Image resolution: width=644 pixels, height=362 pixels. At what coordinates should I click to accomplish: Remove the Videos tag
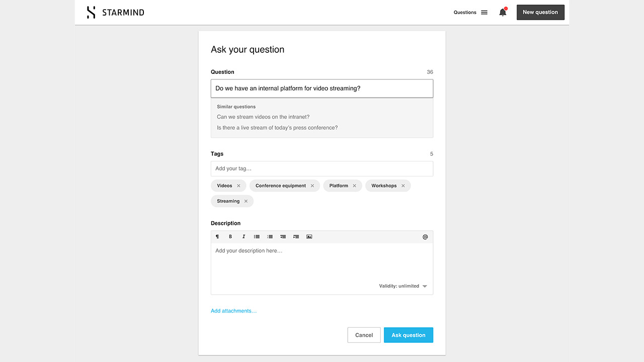(x=238, y=186)
